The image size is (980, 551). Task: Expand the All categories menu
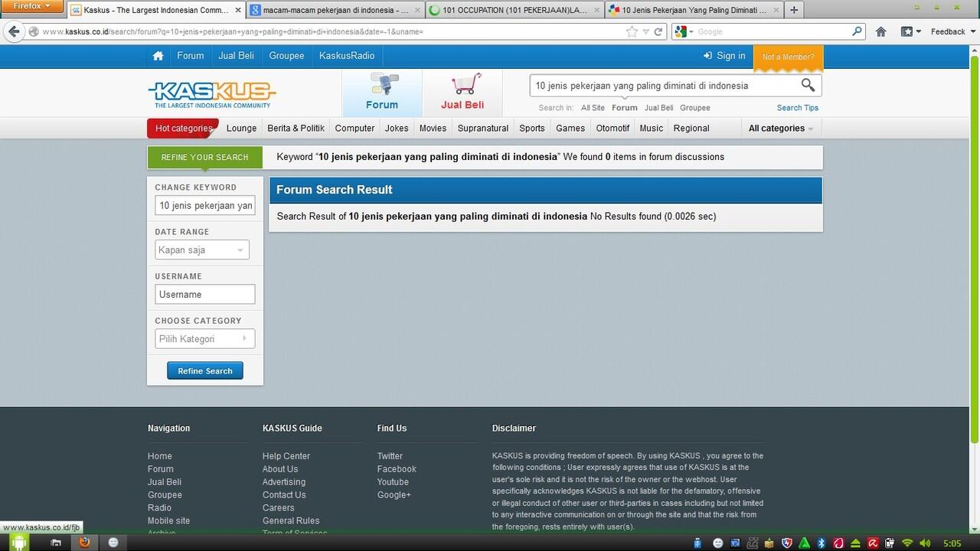[781, 128]
